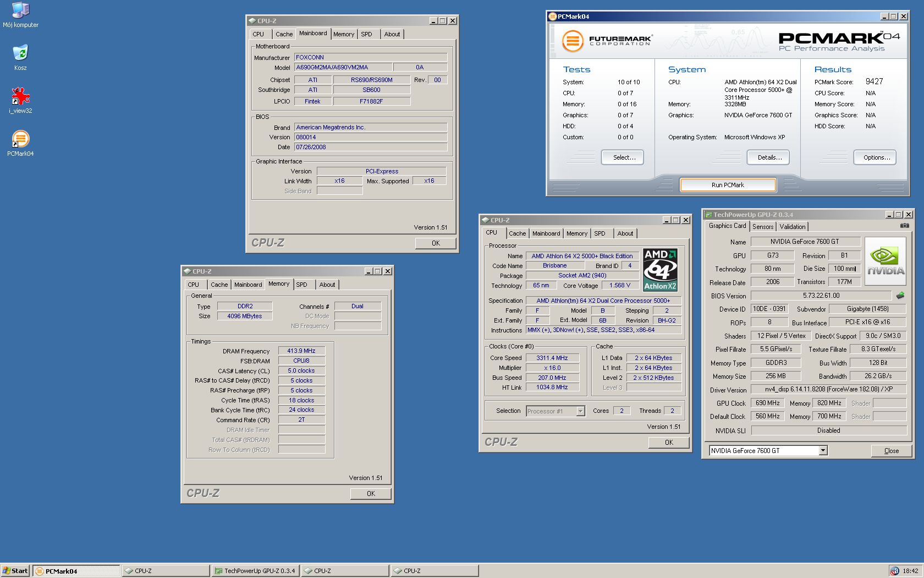
Task: Click CPU-Z Mainboard window title icon
Action: click(252, 21)
